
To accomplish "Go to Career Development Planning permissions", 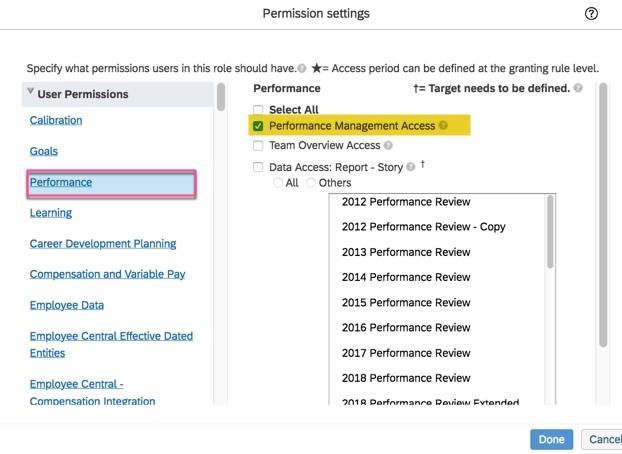I will pyautogui.click(x=103, y=243).
